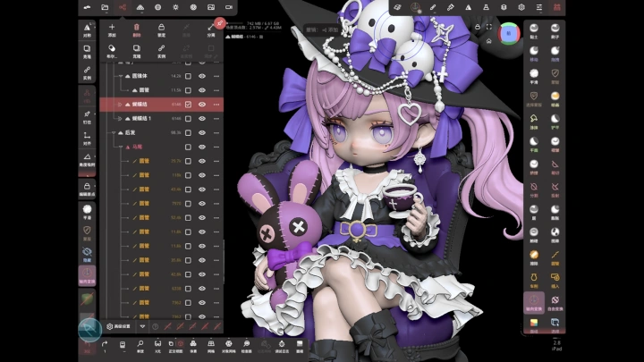Click the Clone (克隆) button in scene panel
644x362 pixels.
pyautogui.click(x=136, y=51)
